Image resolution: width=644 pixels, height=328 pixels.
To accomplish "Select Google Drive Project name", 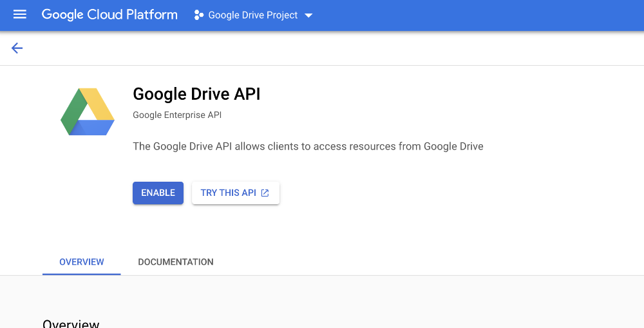I will coord(253,15).
